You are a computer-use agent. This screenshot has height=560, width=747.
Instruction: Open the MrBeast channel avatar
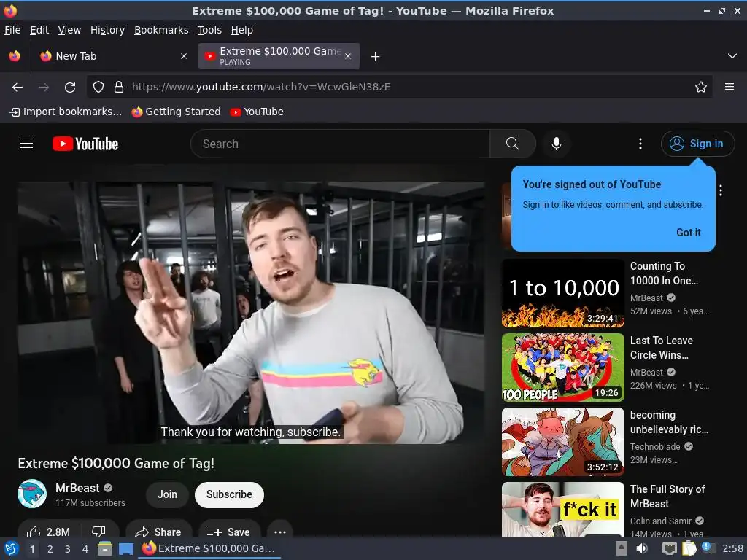pos(32,494)
